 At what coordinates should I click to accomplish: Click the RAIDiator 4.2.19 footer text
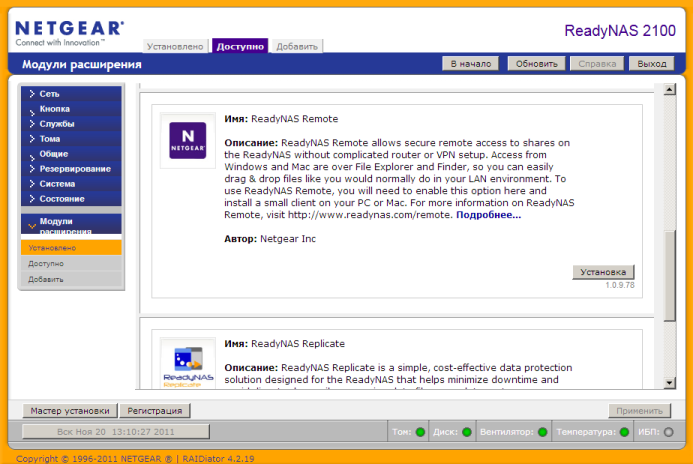[x=218, y=459]
